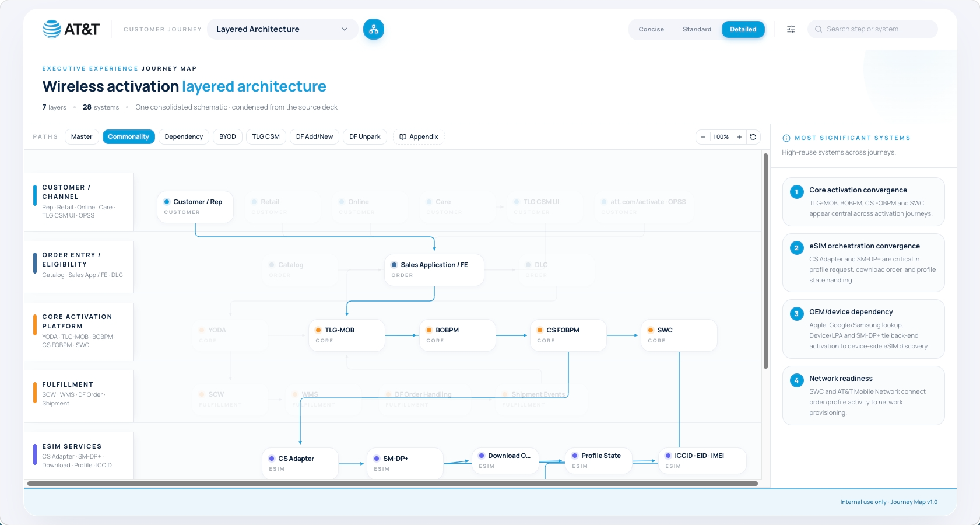Open the Network readiness card
The height and width of the screenshot is (525, 980).
863,395
